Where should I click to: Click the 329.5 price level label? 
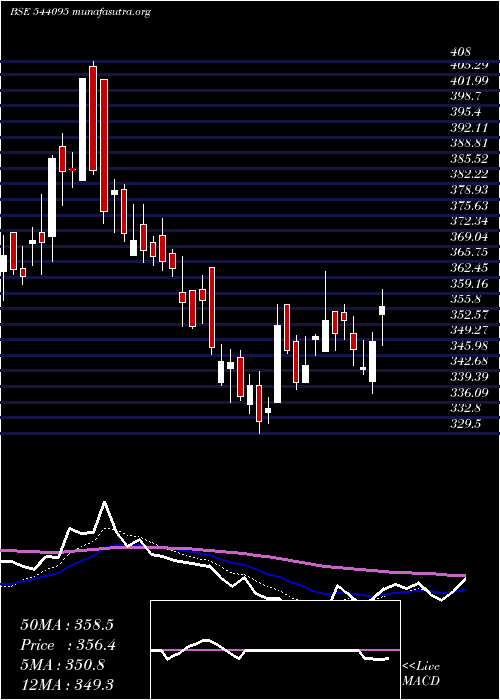coord(465,424)
